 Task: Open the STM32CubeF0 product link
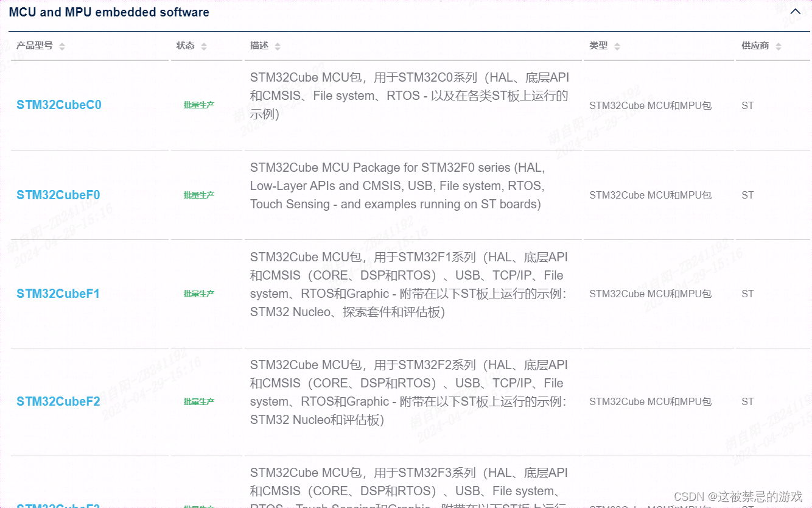click(x=58, y=195)
